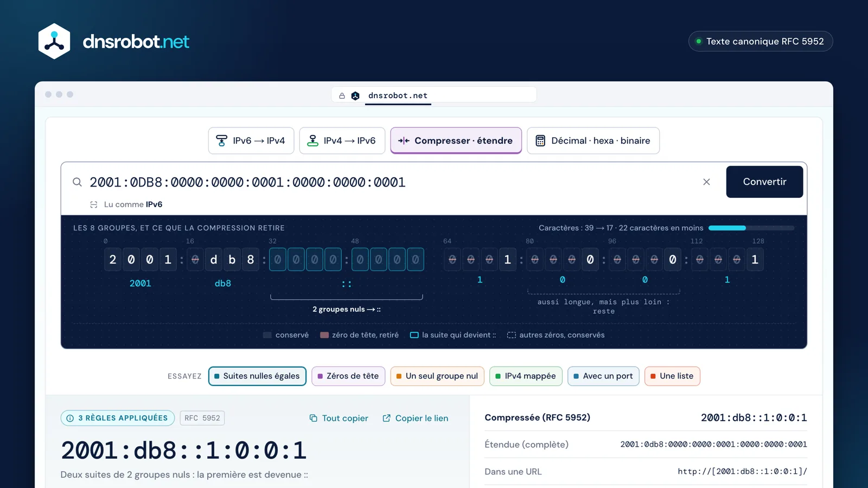Click the dnsrobot.net address bar
868x488 pixels.
[434, 95]
